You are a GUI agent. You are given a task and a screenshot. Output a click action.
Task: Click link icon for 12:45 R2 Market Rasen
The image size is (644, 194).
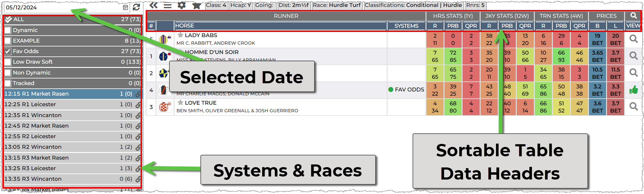coord(138,126)
